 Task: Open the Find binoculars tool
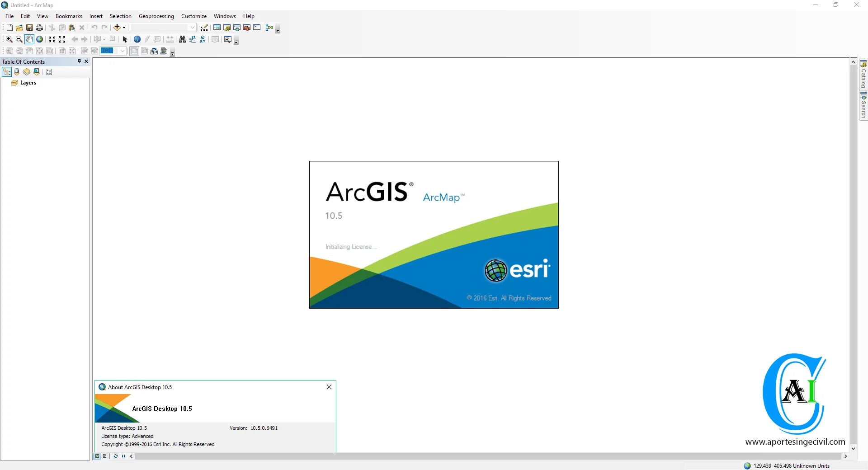tap(182, 39)
